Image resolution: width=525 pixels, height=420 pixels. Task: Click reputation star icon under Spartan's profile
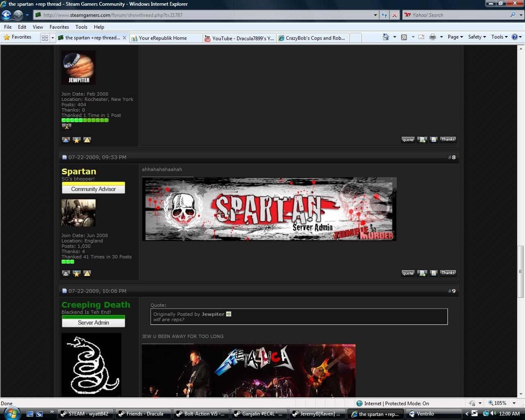(77, 273)
